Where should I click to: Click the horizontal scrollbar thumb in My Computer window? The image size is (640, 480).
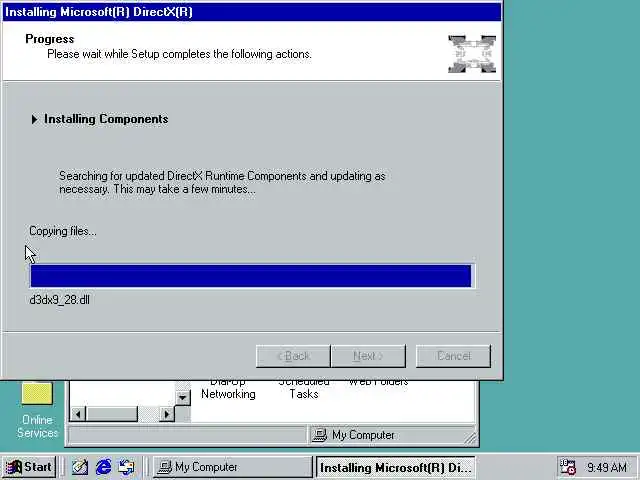[112, 414]
